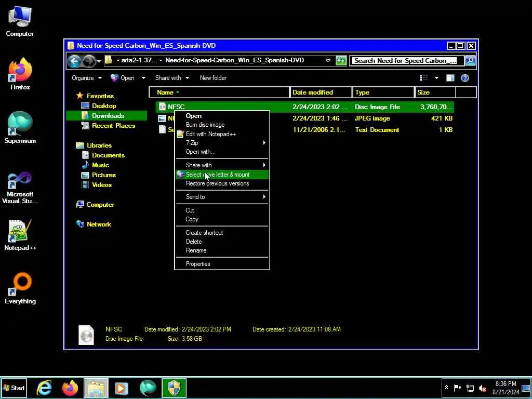Viewport: 532px width, 399px height.
Task: Open Supermium from the taskbar
Action: click(x=148, y=388)
